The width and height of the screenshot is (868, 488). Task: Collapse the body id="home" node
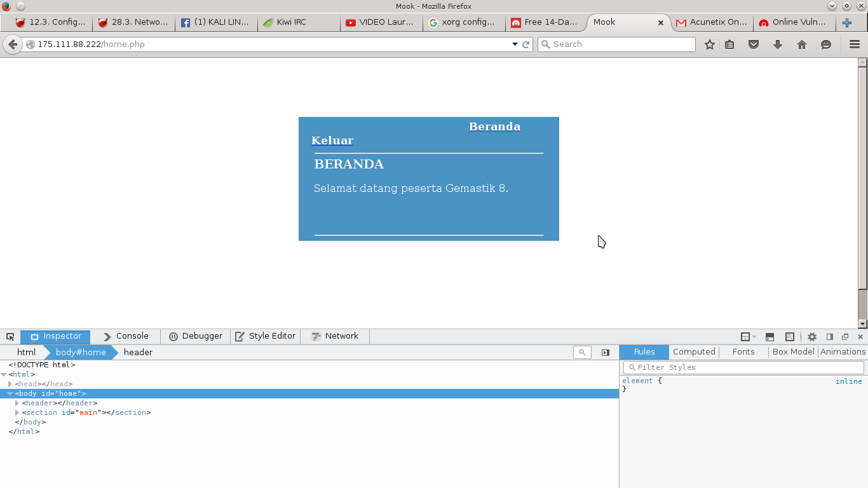tap(10, 394)
